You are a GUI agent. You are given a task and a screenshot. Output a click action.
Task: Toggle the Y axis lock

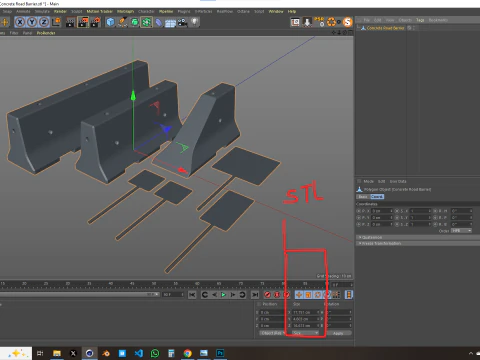tap(32, 22)
